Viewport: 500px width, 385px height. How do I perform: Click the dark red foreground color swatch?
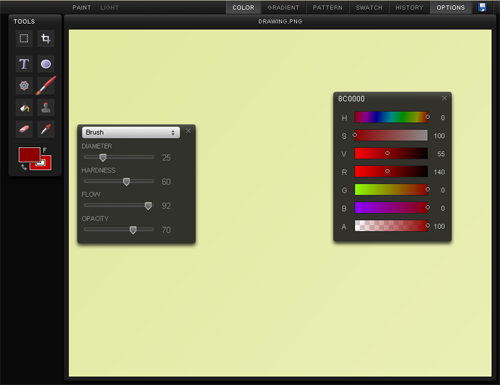[29, 155]
